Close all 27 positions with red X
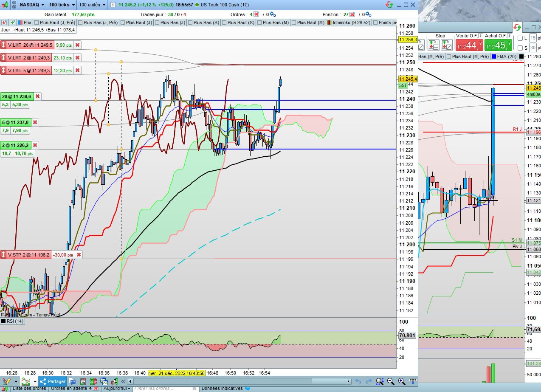Viewport: 541px width, 392px height. [353, 14]
